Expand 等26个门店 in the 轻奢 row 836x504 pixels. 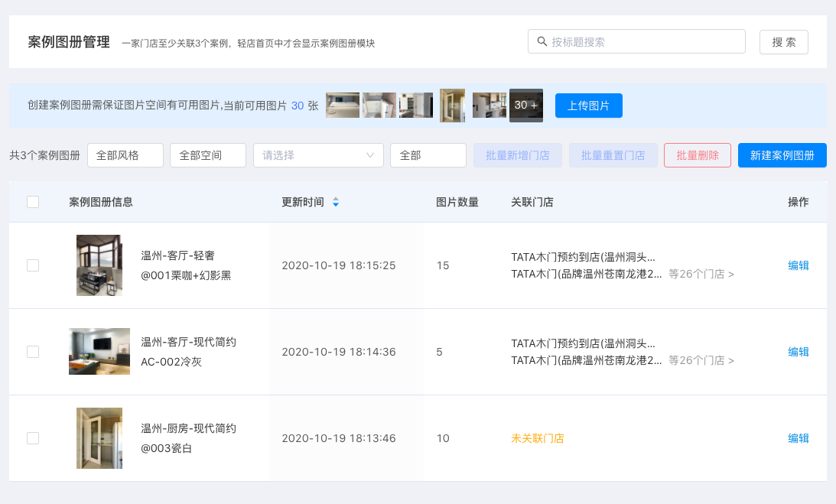(701, 274)
